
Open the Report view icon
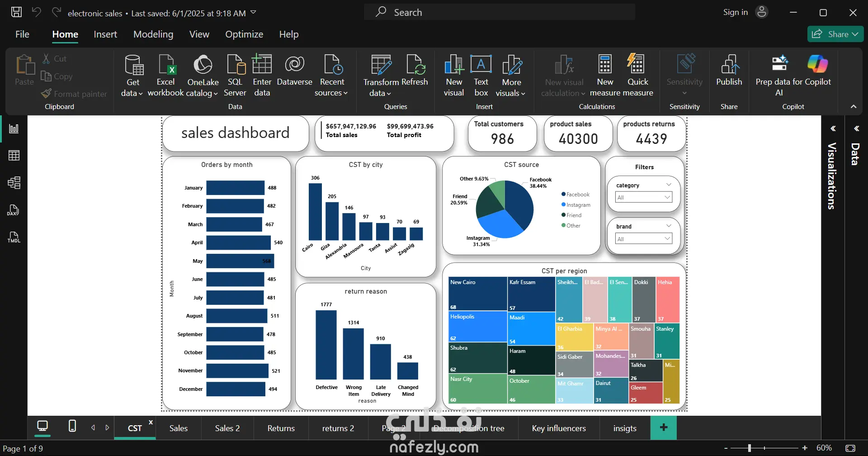pyautogui.click(x=14, y=129)
